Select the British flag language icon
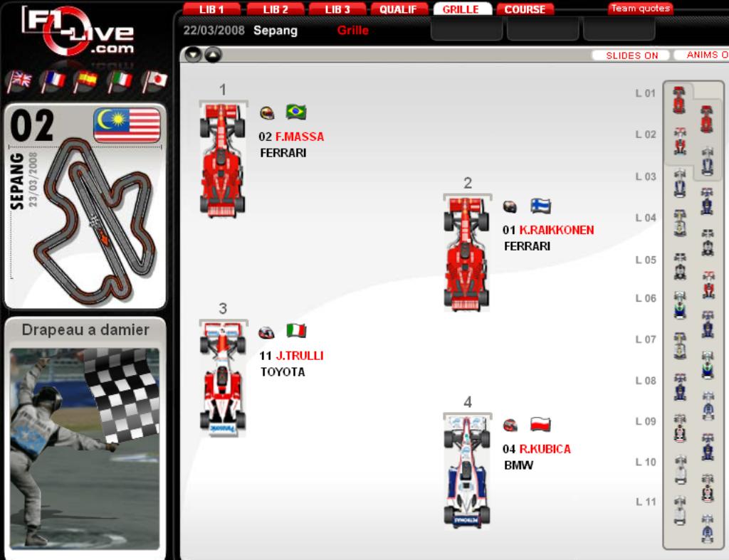Screen dimensions: 729x560 click(19, 81)
